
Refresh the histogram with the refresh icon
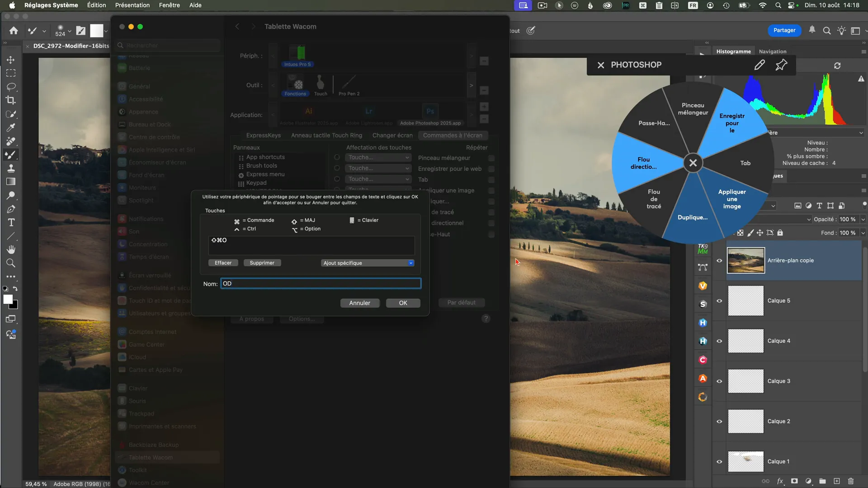pos(837,66)
